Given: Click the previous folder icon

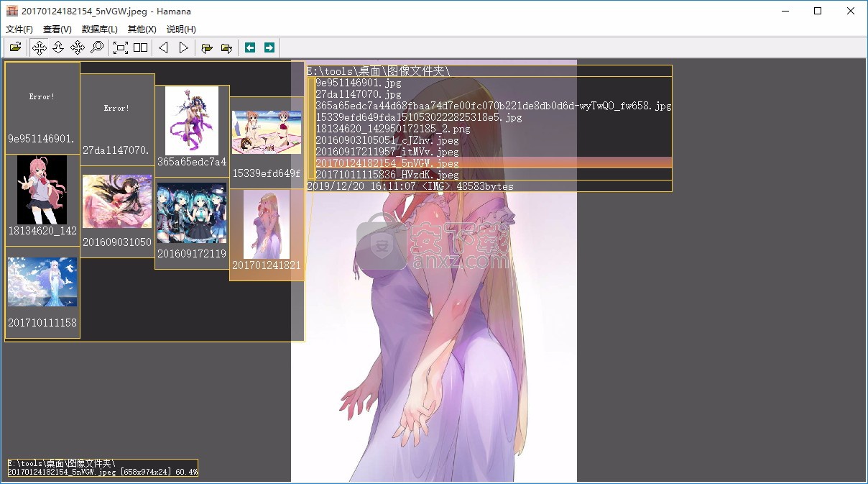Looking at the screenshot, I should (207, 47).
